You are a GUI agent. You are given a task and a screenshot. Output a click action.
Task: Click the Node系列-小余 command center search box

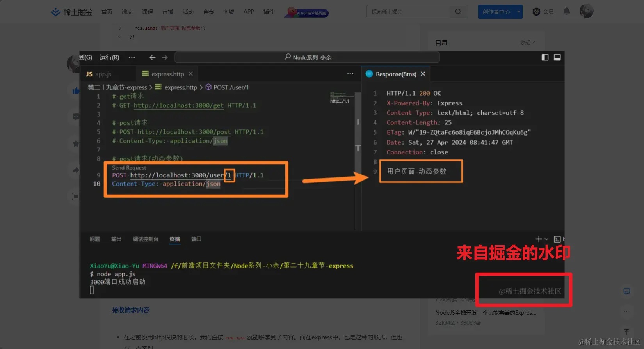307,57
